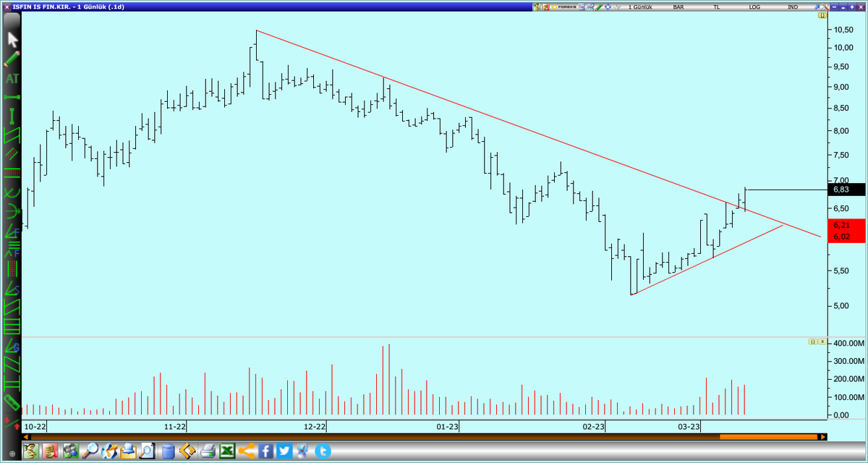Open the IND indicators menu
Image resolution: width=868 pixels, height=463 pixels.
793,7
